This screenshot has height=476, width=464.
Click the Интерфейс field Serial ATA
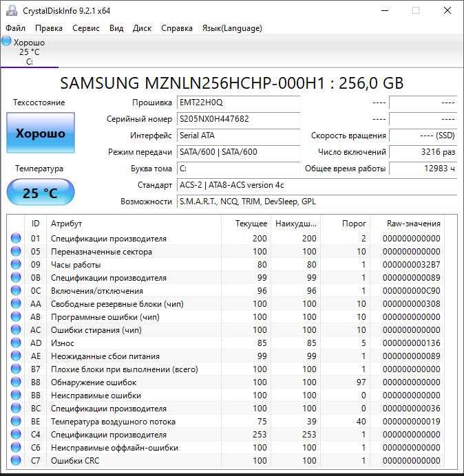[x=238, y=136]
